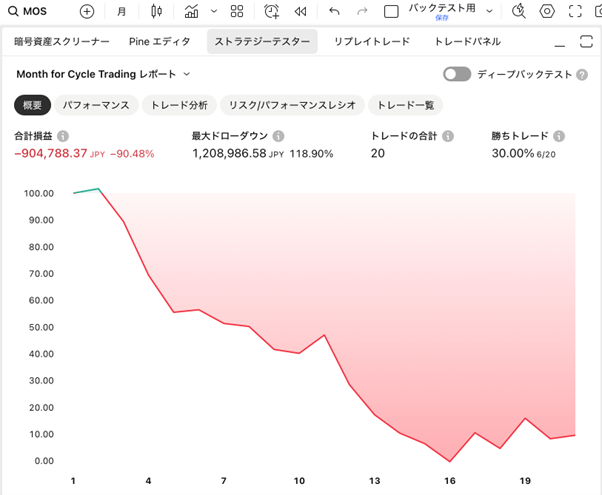
Task: Start bar replay rewind icon
Action: (x=300, y=12)
